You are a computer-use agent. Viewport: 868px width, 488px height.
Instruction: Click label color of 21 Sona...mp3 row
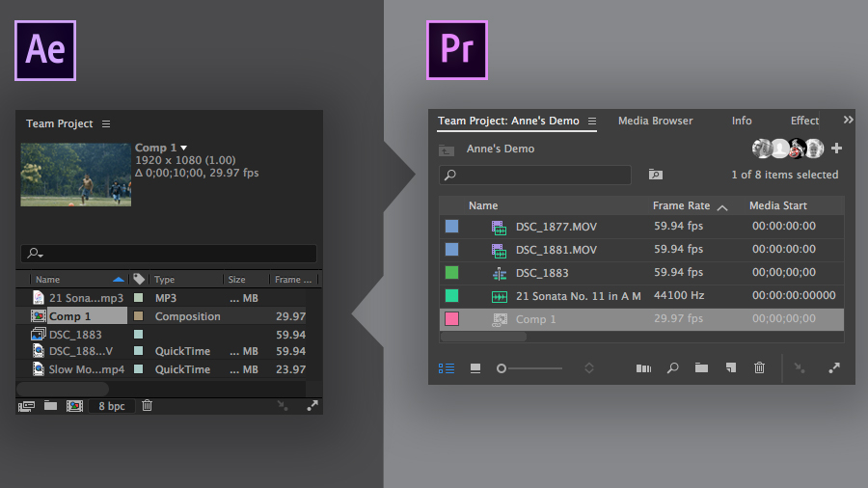[x=138, y=298]
